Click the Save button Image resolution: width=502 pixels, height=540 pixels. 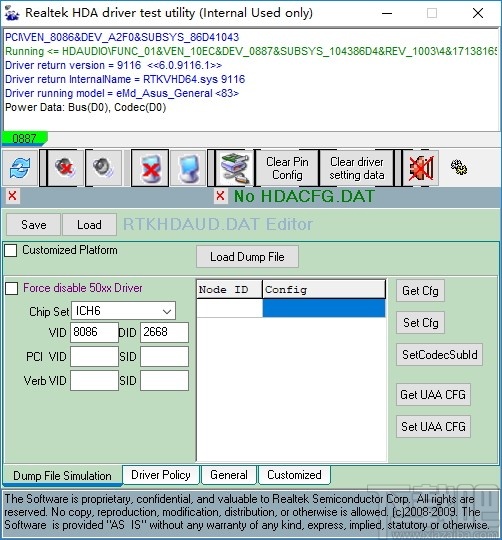tap(34, 225)
